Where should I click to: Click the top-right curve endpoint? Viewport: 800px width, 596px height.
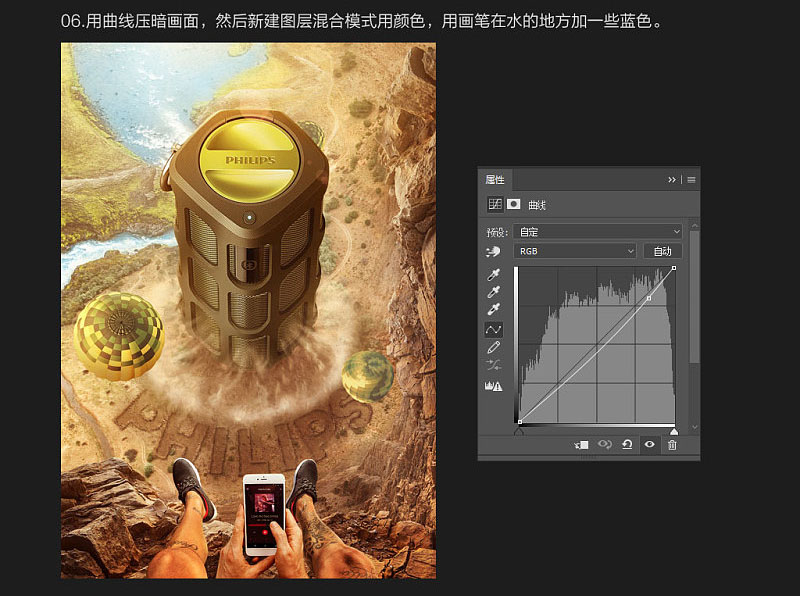pyautogui.click(x=674, y=268)
